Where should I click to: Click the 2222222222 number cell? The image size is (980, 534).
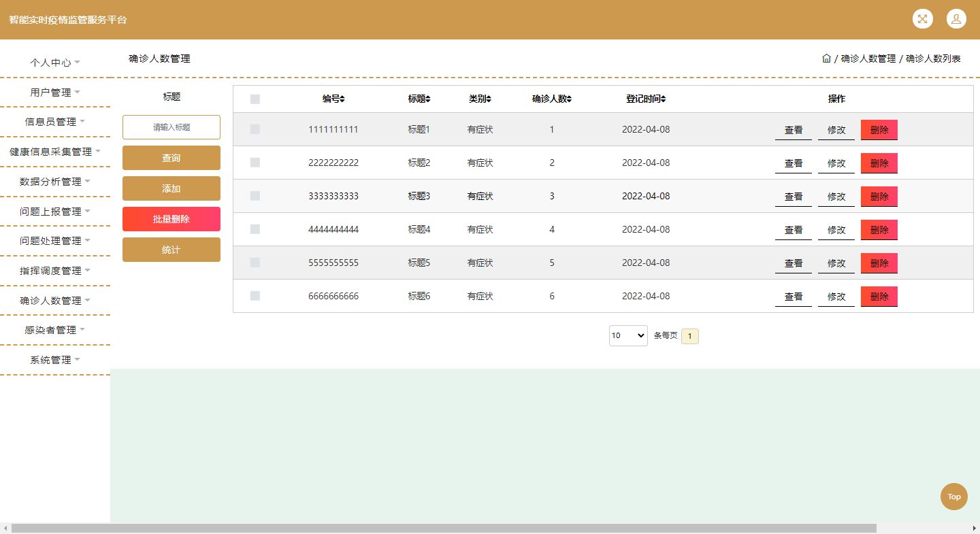333,163
